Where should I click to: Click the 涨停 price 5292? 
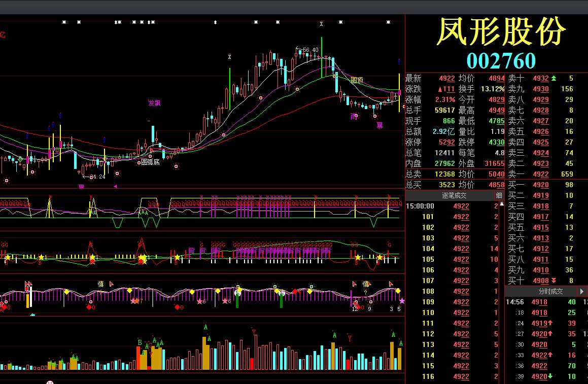pos(446,142)
